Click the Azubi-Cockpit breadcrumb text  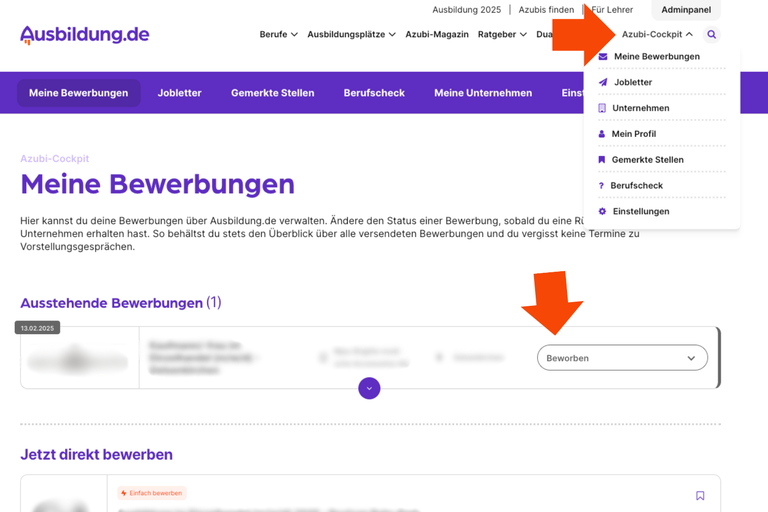(54, 158)
